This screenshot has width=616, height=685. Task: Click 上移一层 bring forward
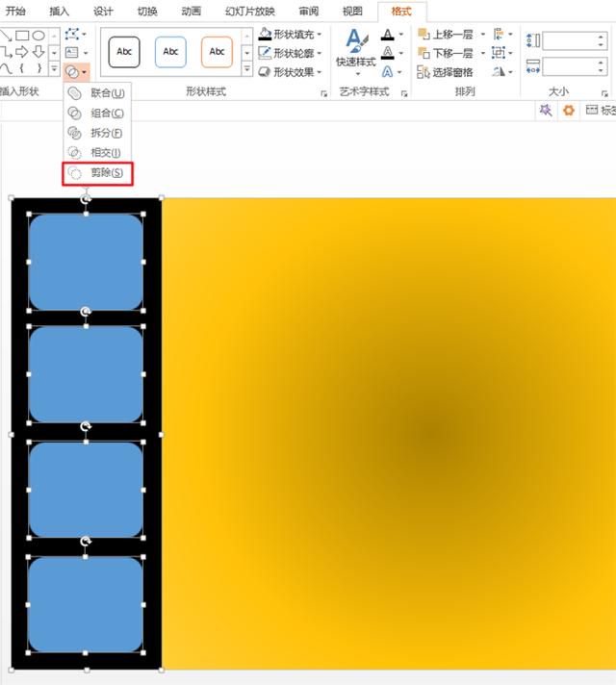(446, 34)
